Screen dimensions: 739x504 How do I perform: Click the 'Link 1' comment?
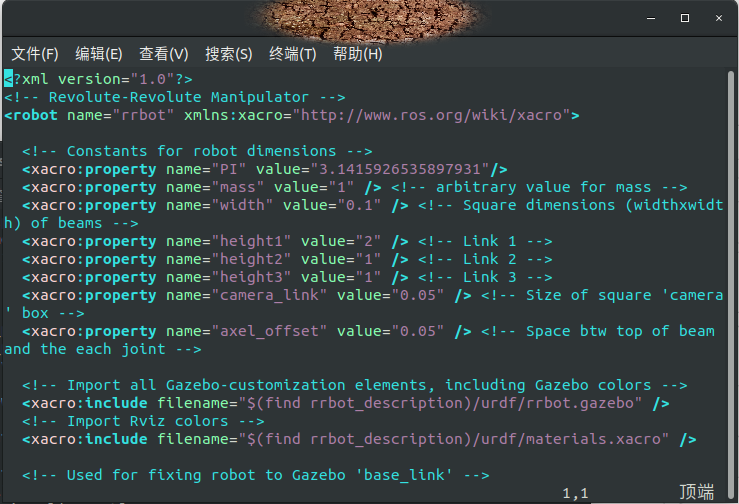coord(485,241)
